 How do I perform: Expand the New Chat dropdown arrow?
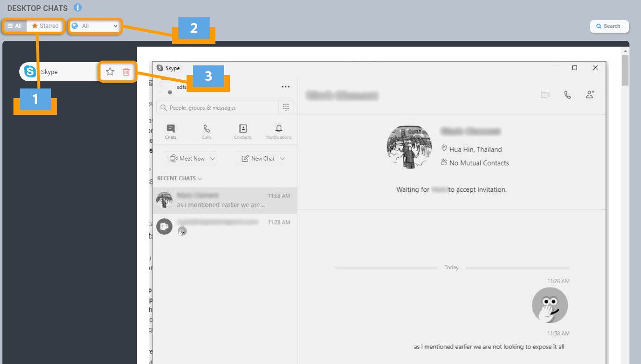tap(282, 159)
